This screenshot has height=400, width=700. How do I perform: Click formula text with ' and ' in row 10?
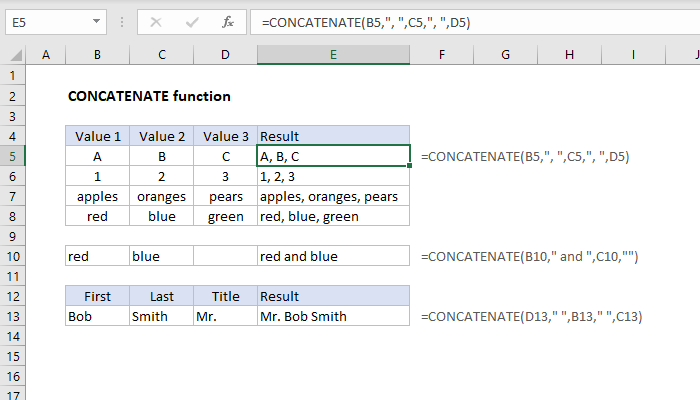[529, 257]
